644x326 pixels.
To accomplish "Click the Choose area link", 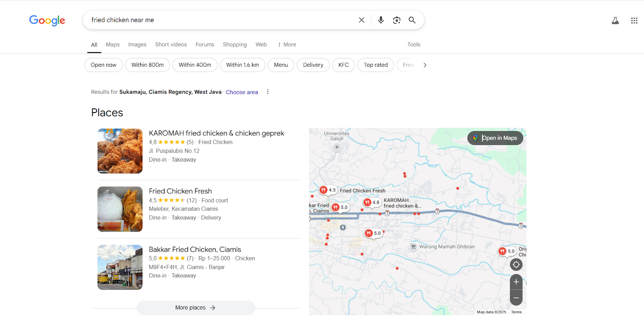I will pos(242,92).
